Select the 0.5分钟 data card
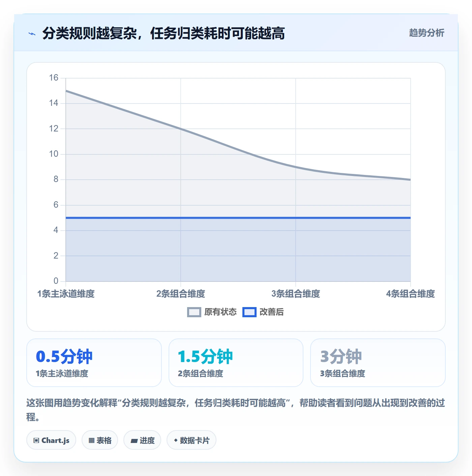 point(94,363)
